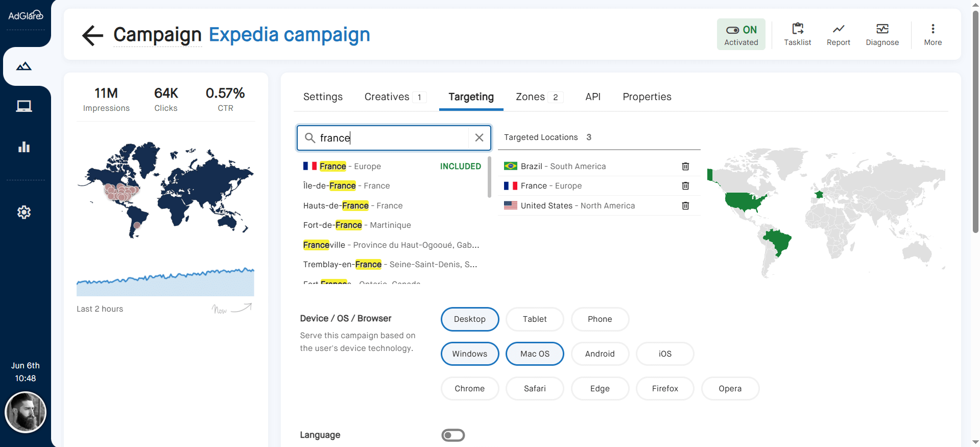980x447 pixels.
Task: Deselect the Desktop device option
Action: [x=469, y=319]
